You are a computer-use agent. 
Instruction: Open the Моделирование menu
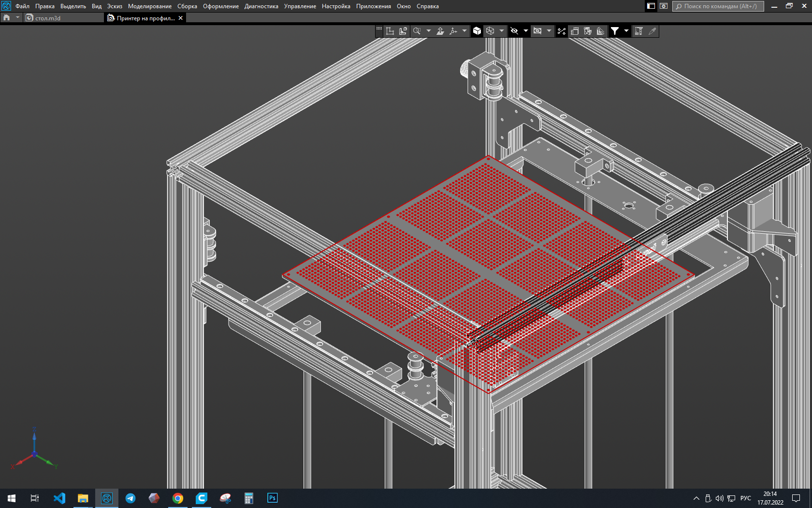click(x=150, y=6)
